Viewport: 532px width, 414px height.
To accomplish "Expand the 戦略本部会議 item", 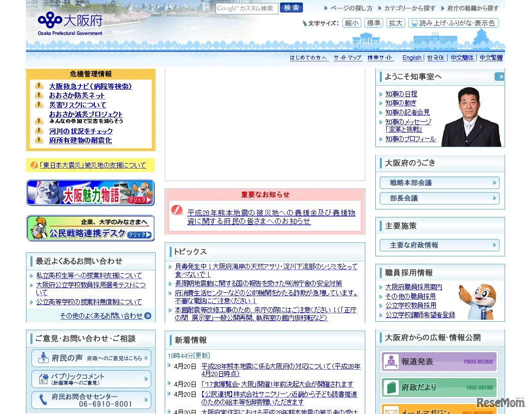I will [439, 183].
